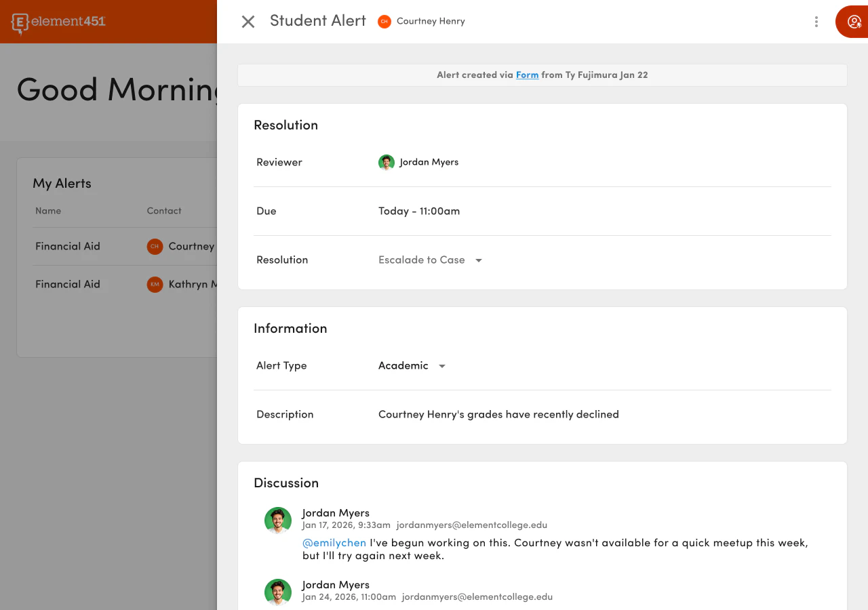Open the Form link in alert banner
This screenshot has height=610, width=868.
click(527, 75)
